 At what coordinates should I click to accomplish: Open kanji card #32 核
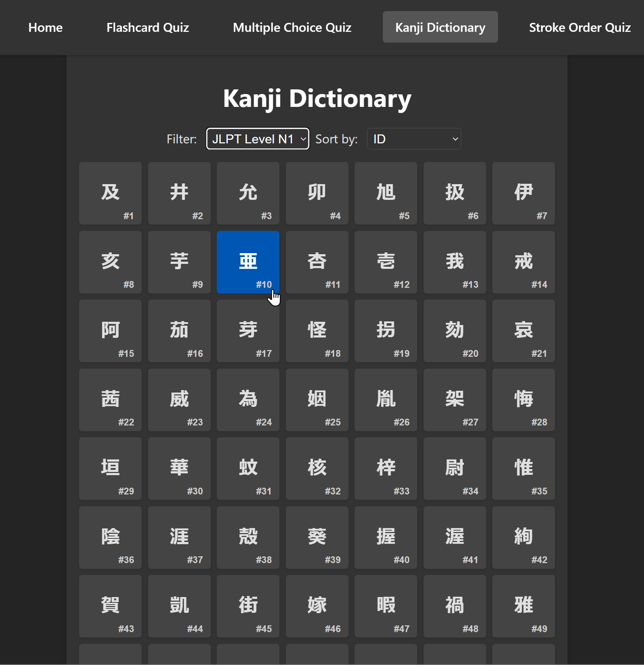click(x=317, y=469)
